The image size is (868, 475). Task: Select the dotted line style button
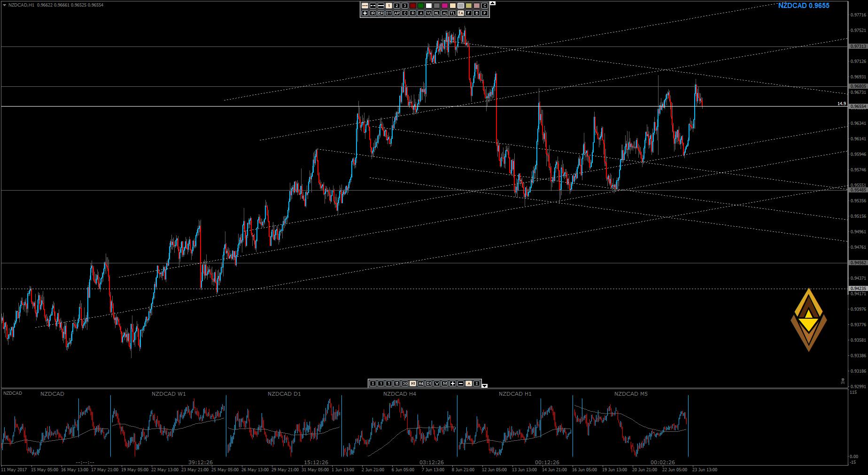[365, 6]
